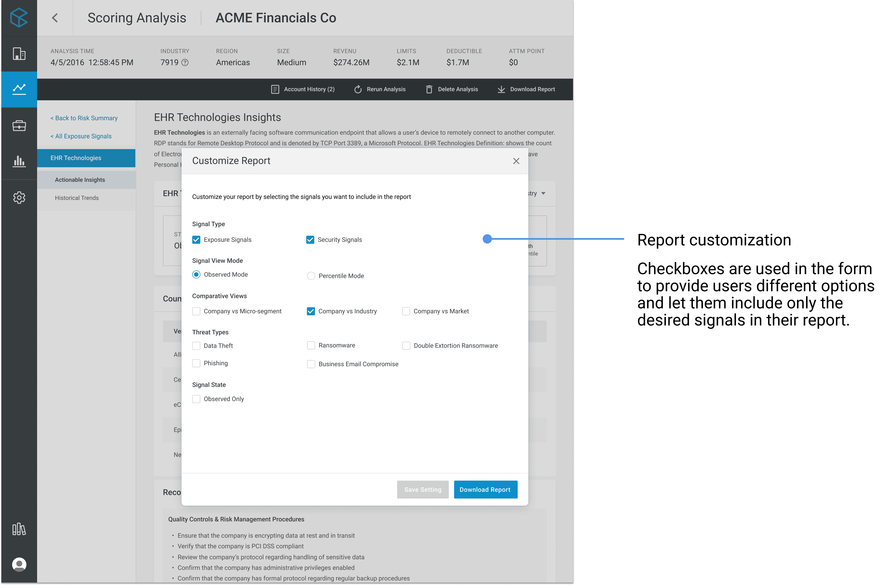Click the Account History document icon
888x588 pixels.
click(275, 89)
